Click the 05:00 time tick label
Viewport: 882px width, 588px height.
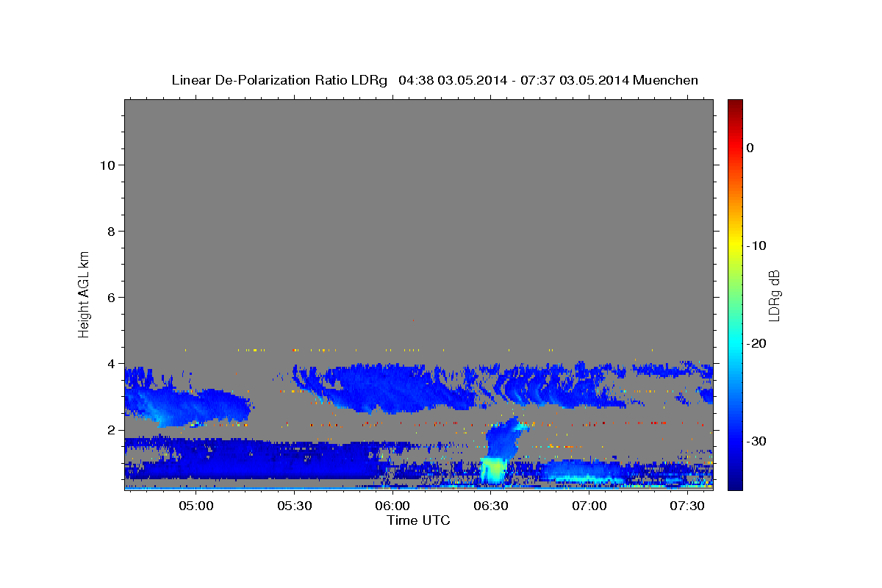[196, 506]
